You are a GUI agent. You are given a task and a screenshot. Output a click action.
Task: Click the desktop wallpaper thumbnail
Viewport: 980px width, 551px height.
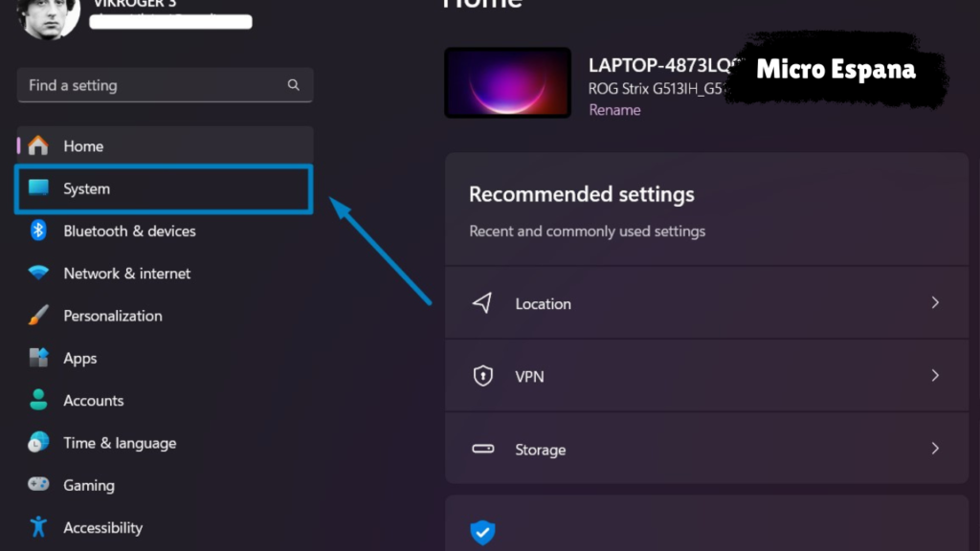[x=507, y=83]
